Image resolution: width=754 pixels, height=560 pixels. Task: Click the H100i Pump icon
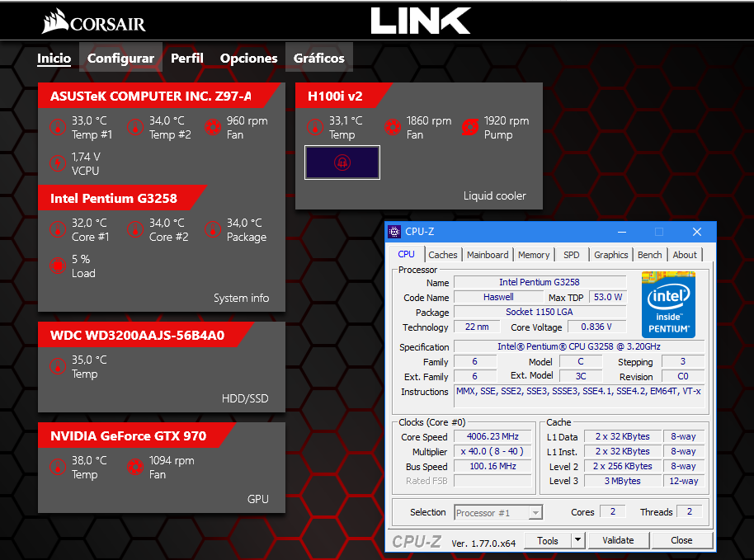(x=470, y=127)
